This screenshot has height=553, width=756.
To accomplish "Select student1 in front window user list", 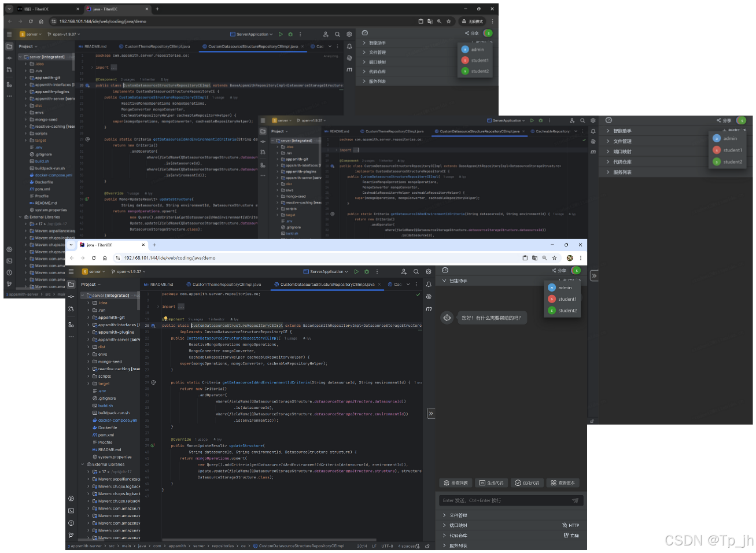I will tap(563, 299).
